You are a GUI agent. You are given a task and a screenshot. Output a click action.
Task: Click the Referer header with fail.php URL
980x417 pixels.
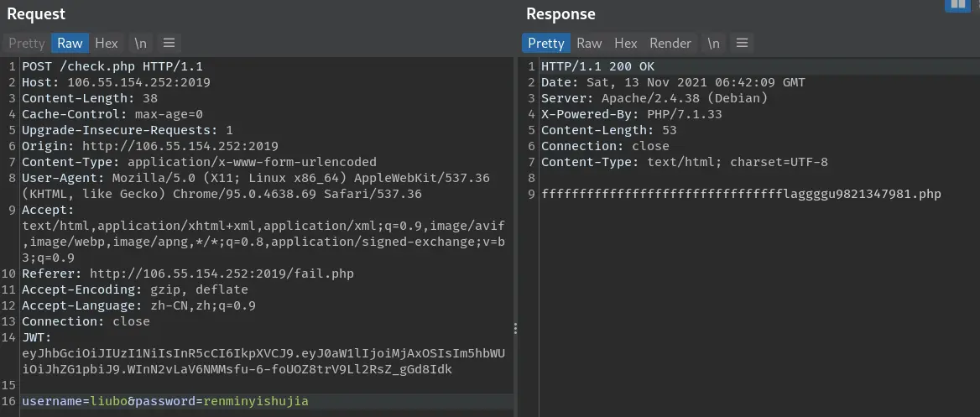[188, 274]
